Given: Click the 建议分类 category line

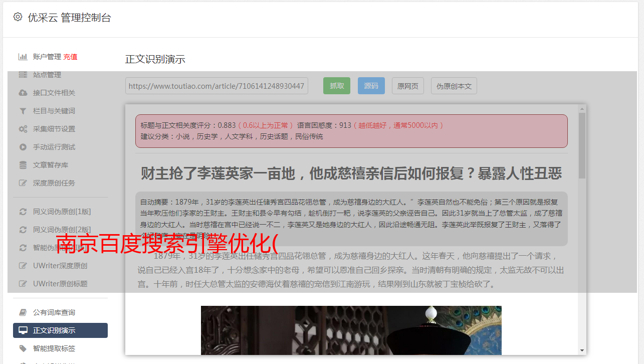Looking at the screenshot, I should 232,136.
